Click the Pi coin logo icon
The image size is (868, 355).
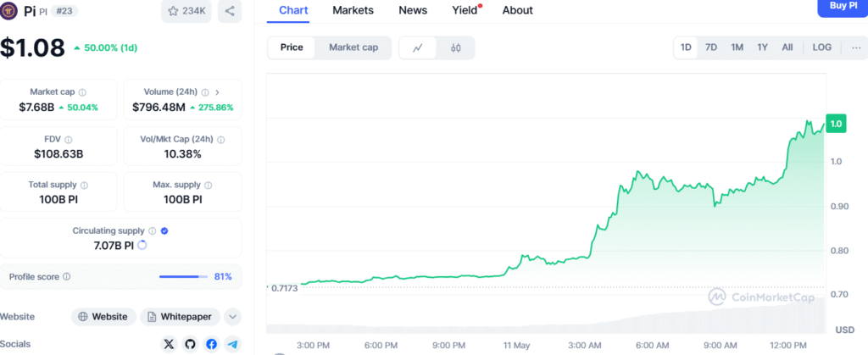pos(9,11)
